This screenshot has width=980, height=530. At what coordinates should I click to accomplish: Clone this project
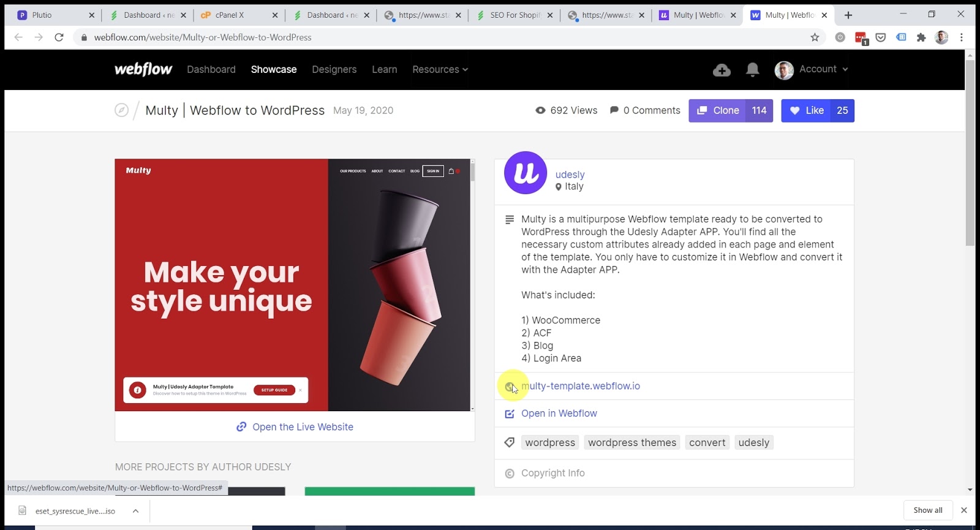click(x=731, y=110)
